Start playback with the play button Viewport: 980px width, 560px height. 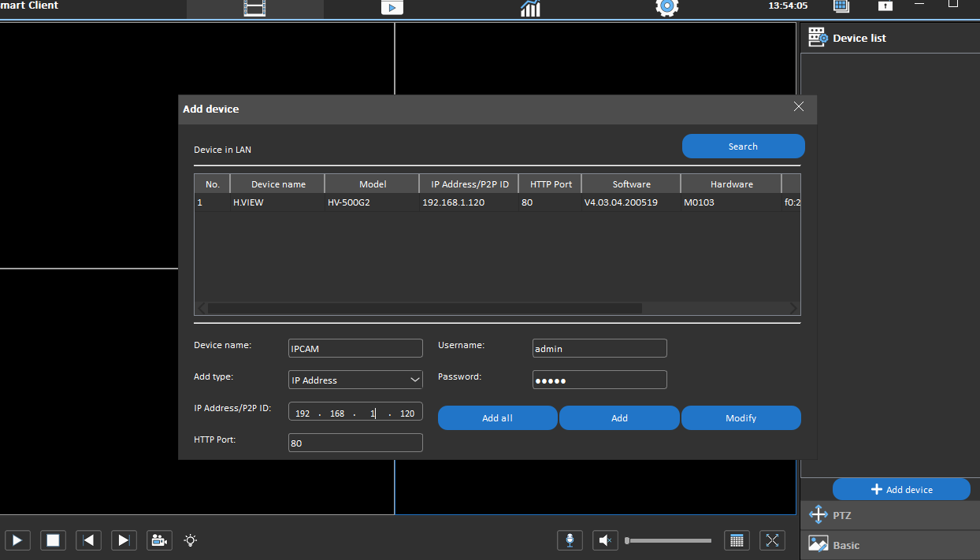(x=17, y=540)
